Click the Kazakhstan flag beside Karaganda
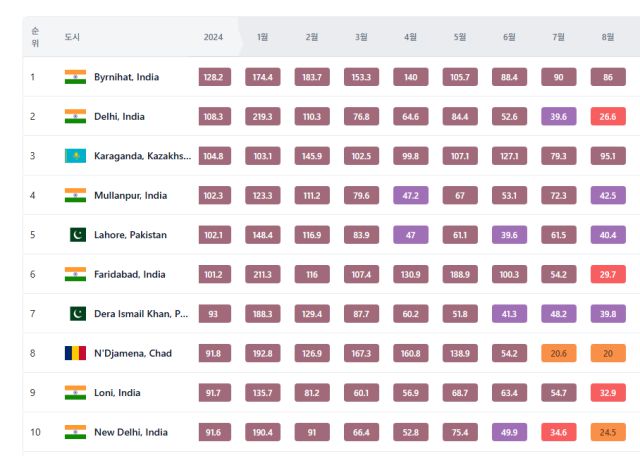Viewport: 640px width, 456px height. point(75,156)
